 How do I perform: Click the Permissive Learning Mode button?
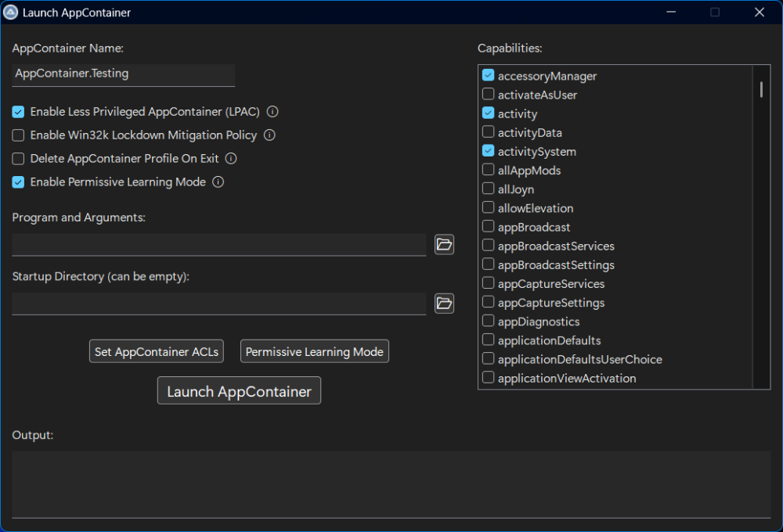tap(314, 352)
